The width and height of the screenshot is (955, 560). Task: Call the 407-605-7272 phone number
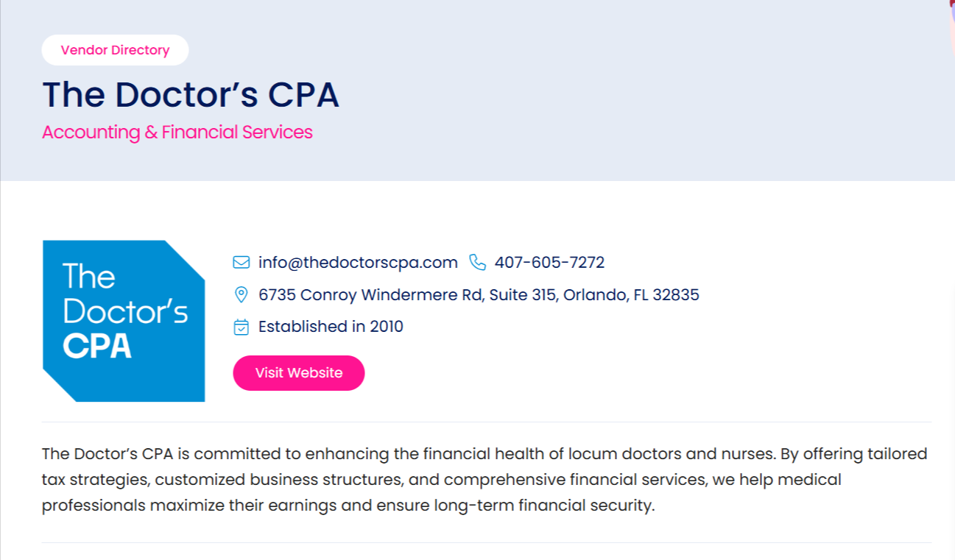[549, 263]
